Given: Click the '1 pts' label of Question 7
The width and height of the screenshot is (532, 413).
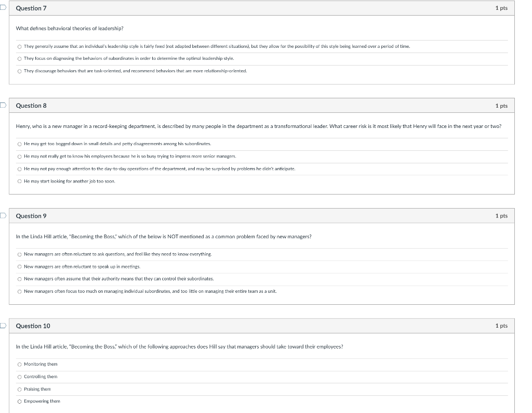Looking at the screenshot, I should 501,8.
